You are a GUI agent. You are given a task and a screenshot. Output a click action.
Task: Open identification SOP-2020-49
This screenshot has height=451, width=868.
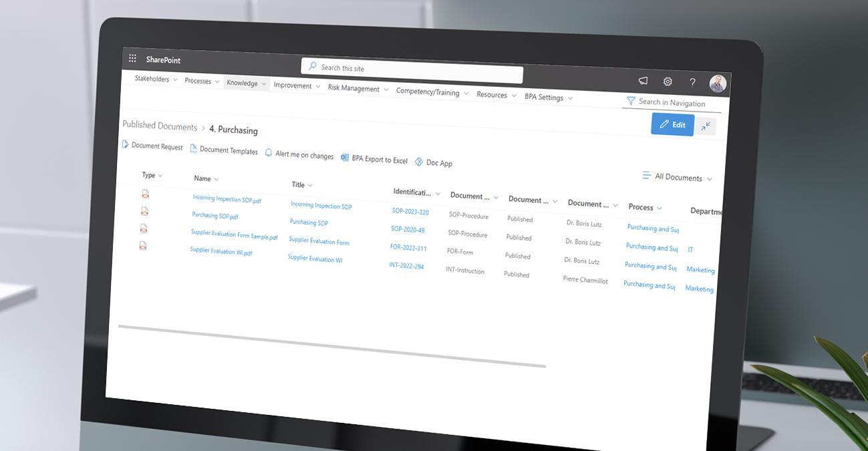[408, 229]
